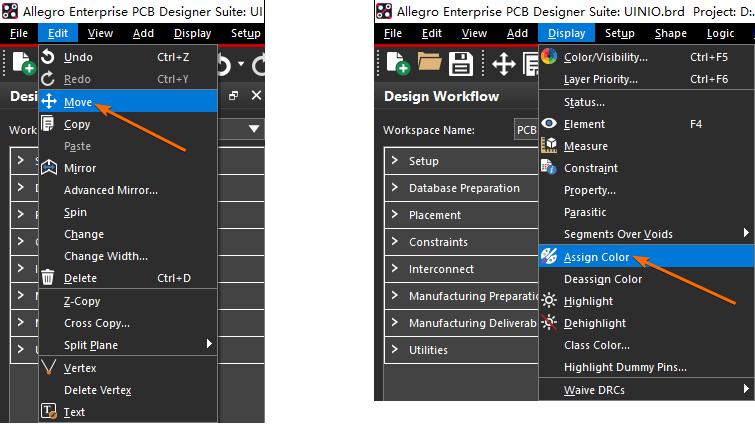Open the Logic menu
This screenshot has height=424, width=755.
pos(720,33)
